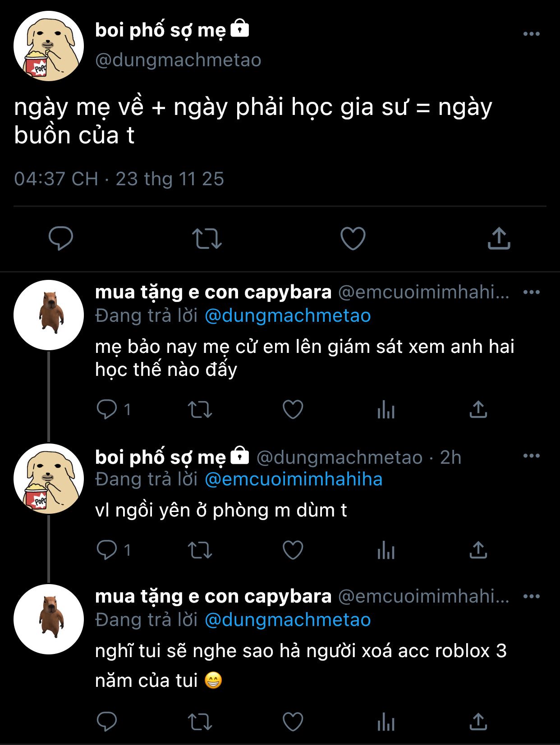View analytics of the 'xoá acc roblox' reply

tap(386, 722)
